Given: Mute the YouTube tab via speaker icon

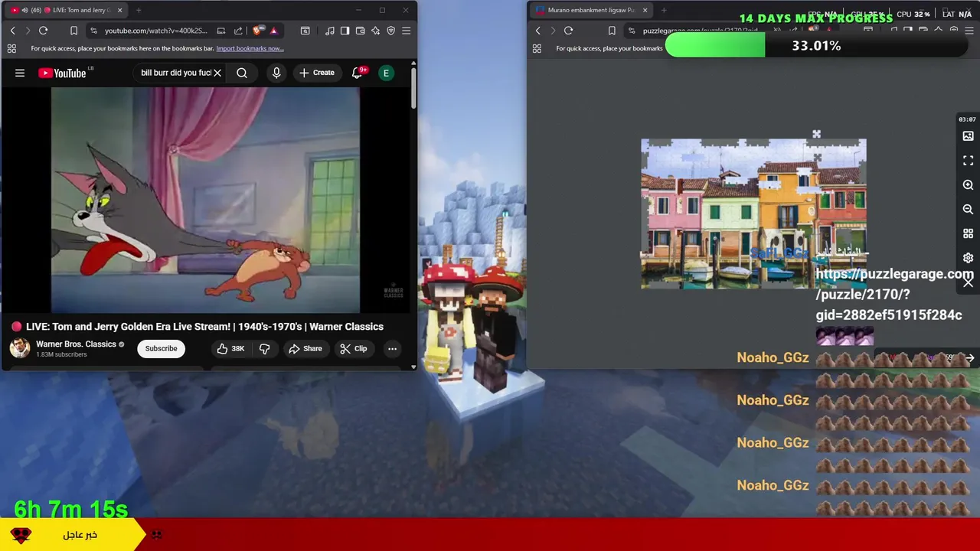Looking at the screenshot, I should [24, 10].
